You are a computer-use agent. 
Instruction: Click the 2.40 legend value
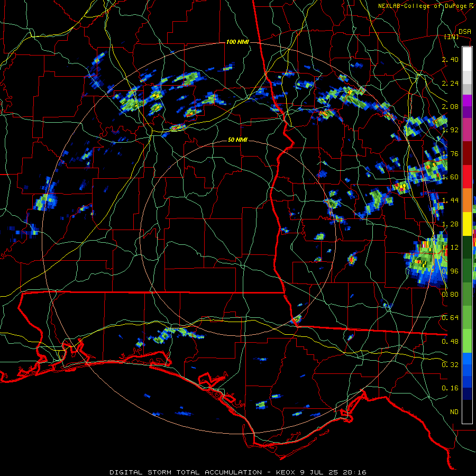[x=450, y=59]
